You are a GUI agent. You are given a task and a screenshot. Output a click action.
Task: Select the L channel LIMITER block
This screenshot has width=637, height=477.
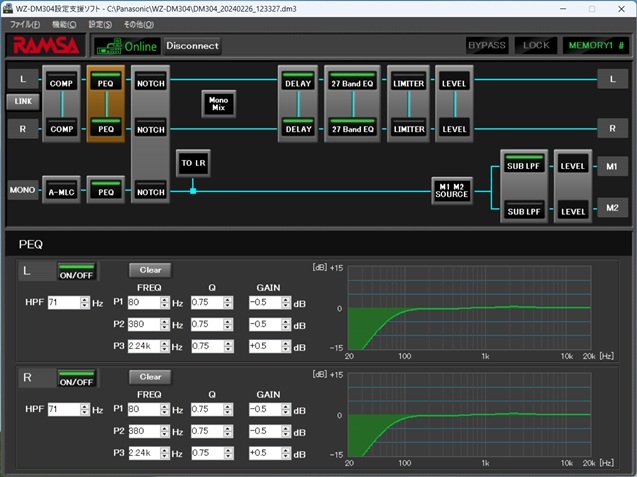tap(408, 84)
